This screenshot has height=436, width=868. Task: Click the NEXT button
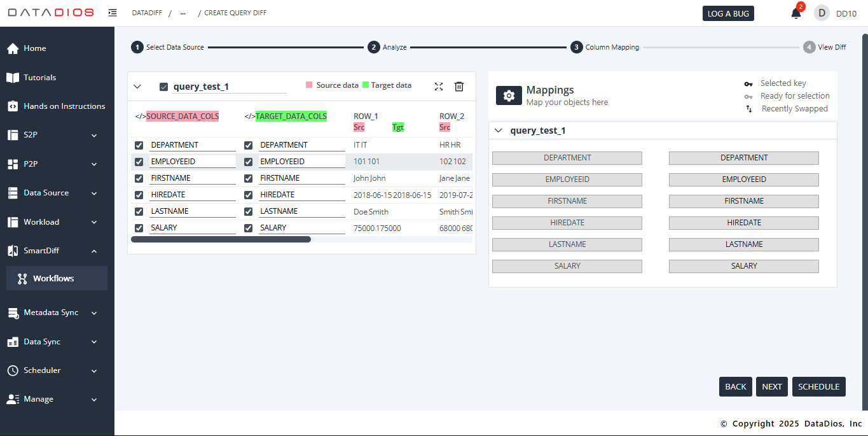pyautogui.click(x=771, y=386)
